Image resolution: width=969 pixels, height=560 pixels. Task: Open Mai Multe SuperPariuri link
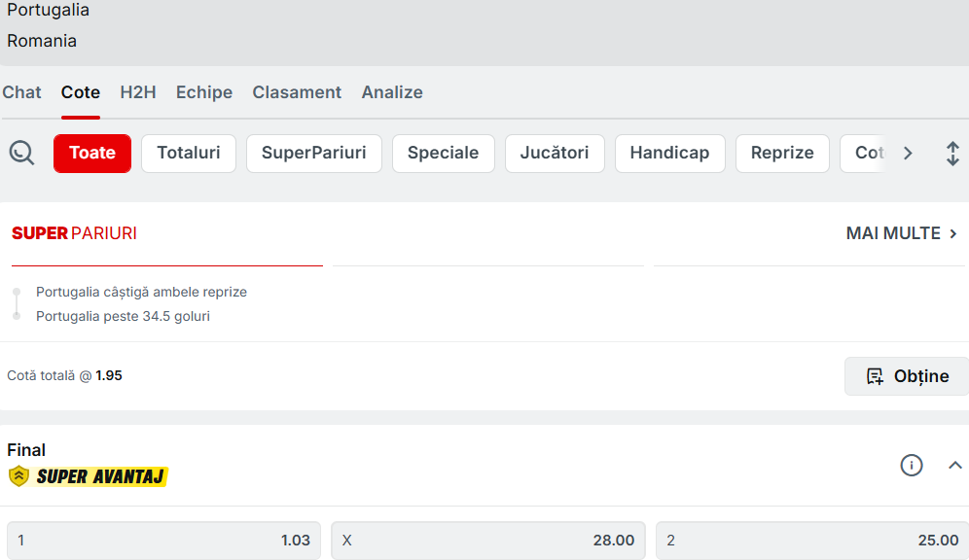[902, 233]
